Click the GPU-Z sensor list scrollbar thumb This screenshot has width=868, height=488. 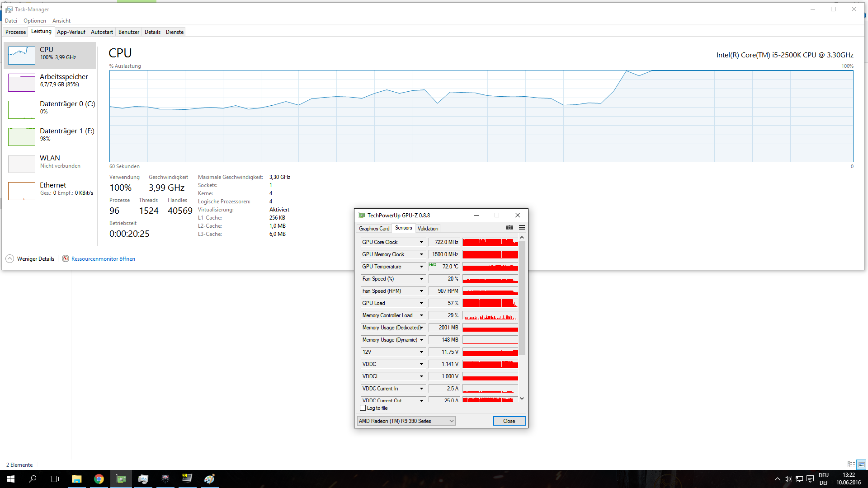click(522, 298)
